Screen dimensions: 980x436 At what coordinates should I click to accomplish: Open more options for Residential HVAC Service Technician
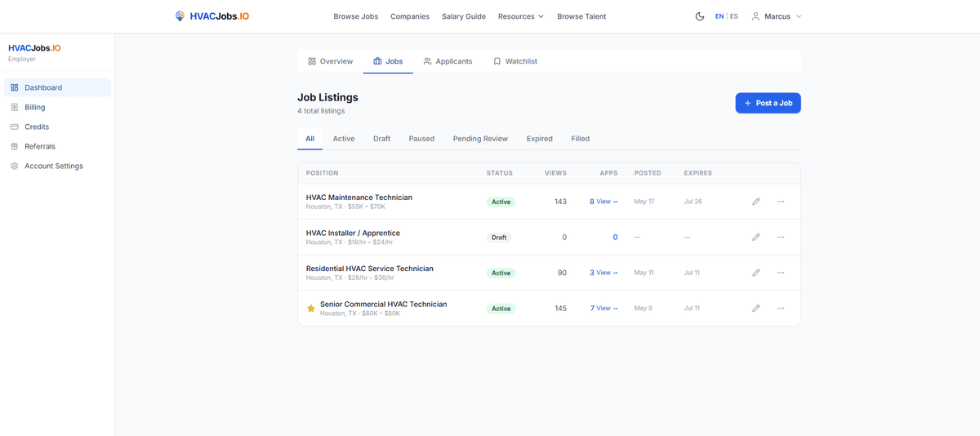tap(781, 273)
